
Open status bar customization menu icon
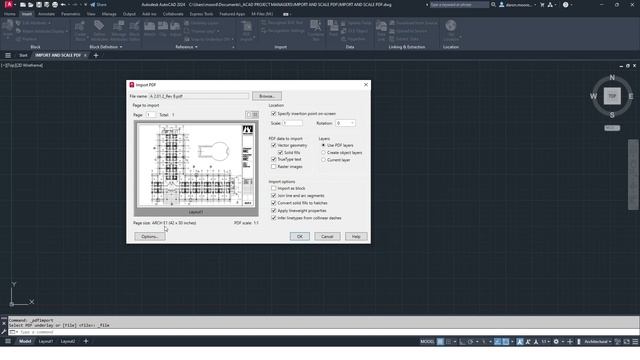[x=635, y=342]
